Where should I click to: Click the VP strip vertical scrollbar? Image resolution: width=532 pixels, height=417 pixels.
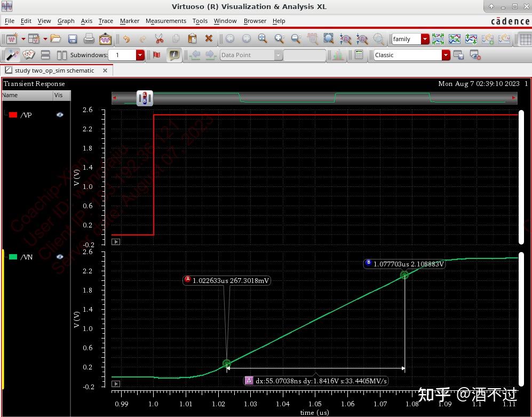click(521, 177)
